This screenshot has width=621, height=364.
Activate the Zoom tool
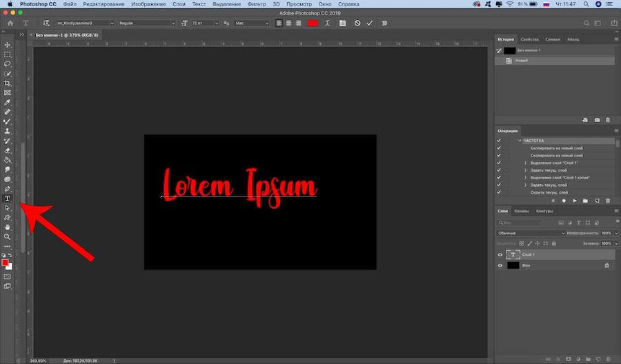click(x=8, y=236)
